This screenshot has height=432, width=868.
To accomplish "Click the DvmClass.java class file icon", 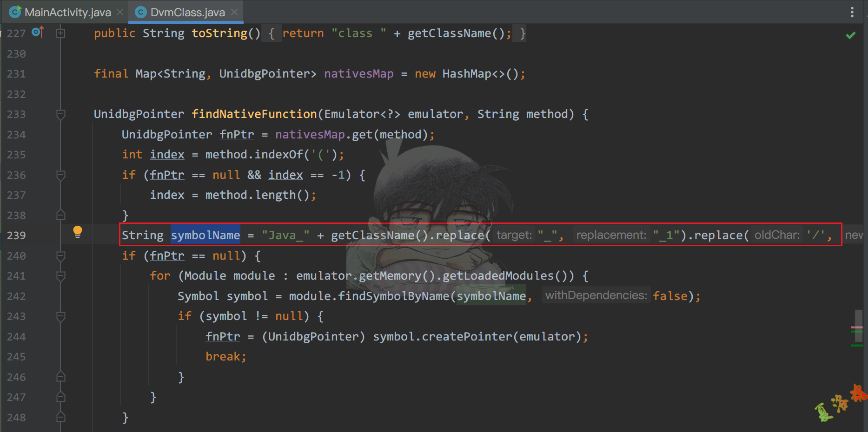I will 140,12.
